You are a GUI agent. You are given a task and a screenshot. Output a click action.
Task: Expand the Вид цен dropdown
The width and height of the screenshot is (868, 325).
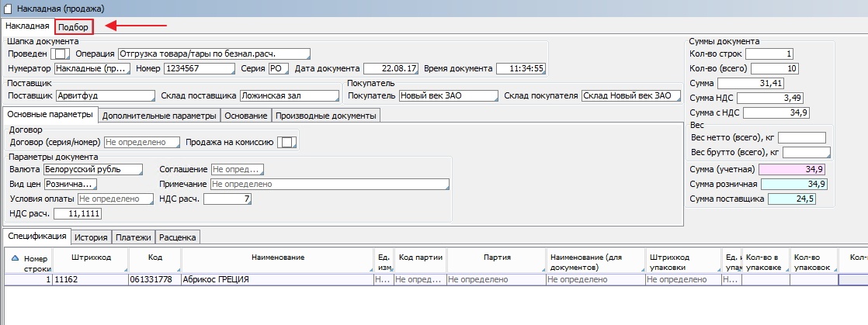coord(71,184)
